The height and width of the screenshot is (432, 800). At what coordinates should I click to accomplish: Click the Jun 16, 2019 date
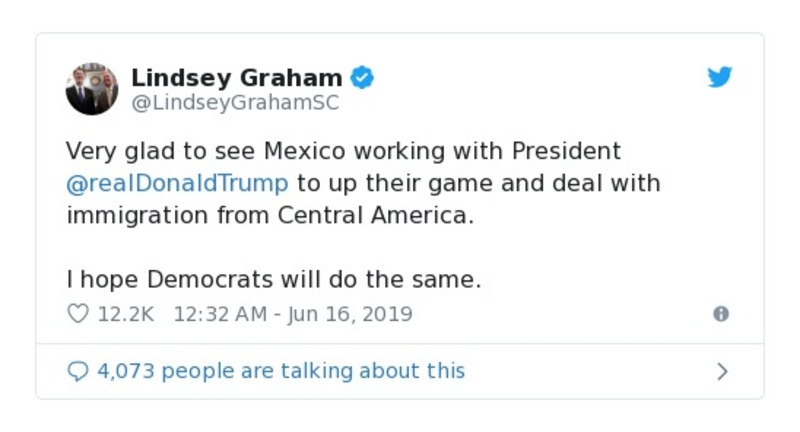pyautogui.click(x=349, y=314)
